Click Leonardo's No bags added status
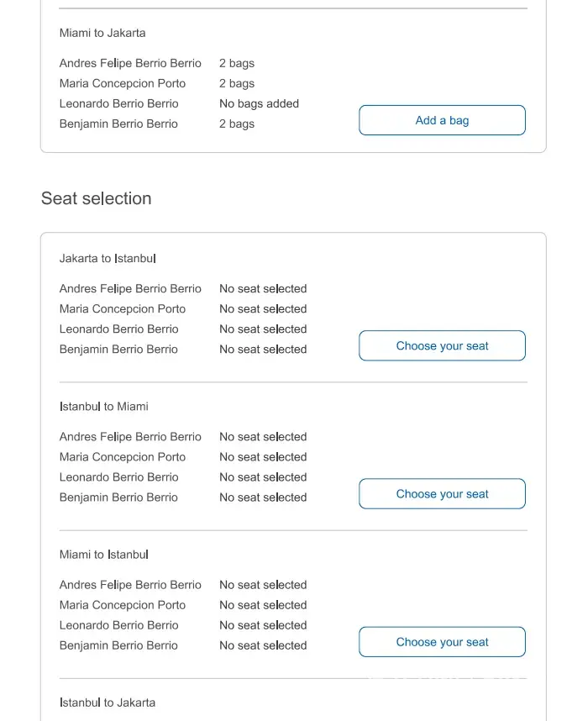 pyautogui.click(x=259, y=104)
